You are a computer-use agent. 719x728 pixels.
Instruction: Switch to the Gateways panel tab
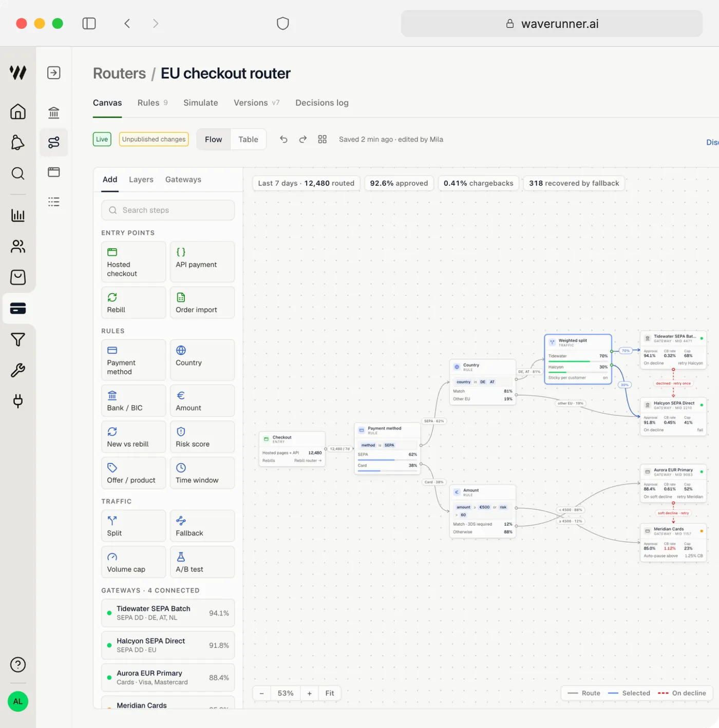tap(183, 179)
